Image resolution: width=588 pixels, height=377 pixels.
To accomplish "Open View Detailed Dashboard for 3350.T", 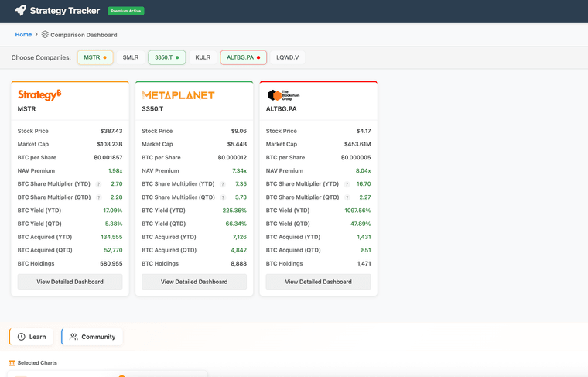I will [194, 282].
